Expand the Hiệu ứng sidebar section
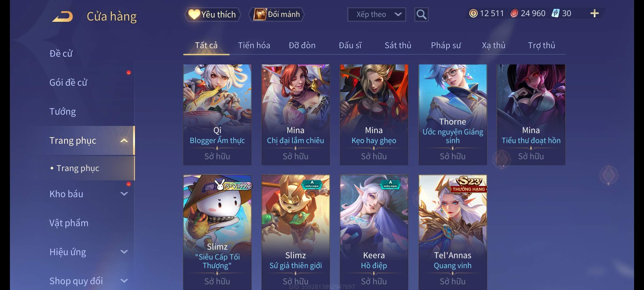Image resolution: width=644 pixels, height=290 pixels. tap(124, 252)
